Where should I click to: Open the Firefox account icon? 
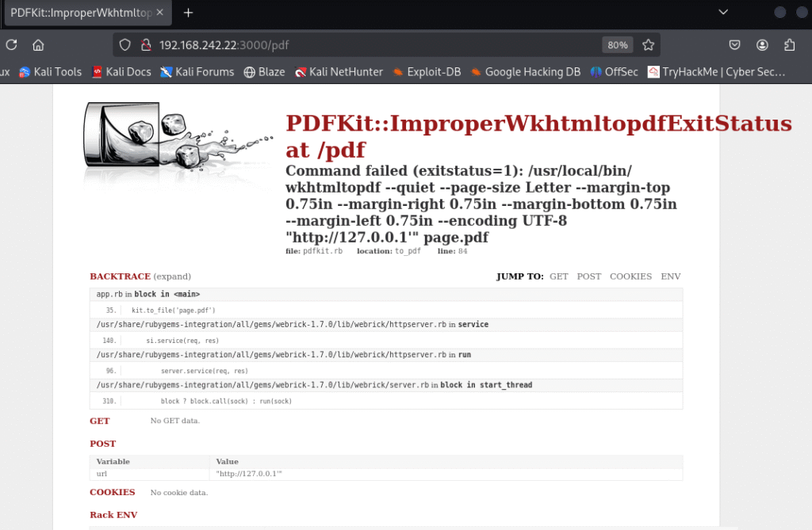click(x=762, y=45)
